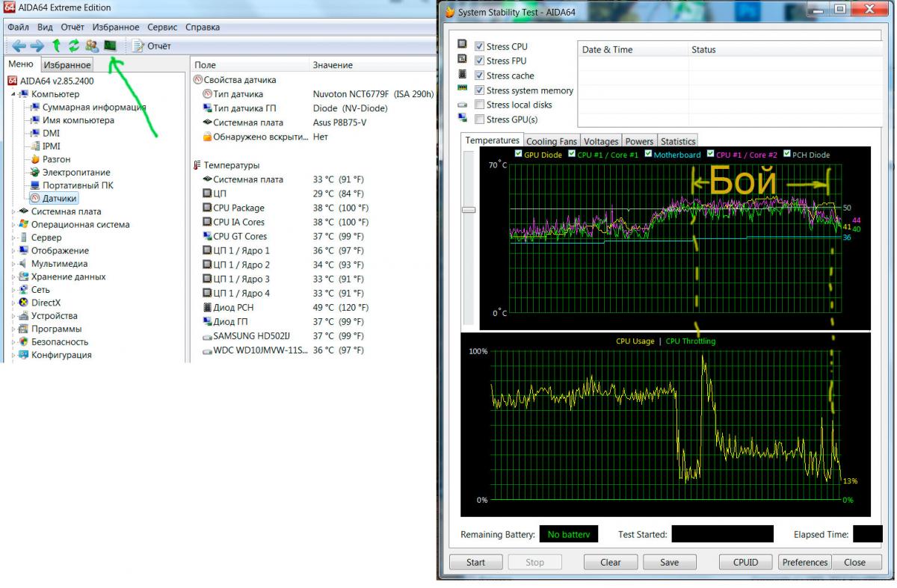Expand the DirectX tree node
The image size is (897, 588).
pos(13,303)
